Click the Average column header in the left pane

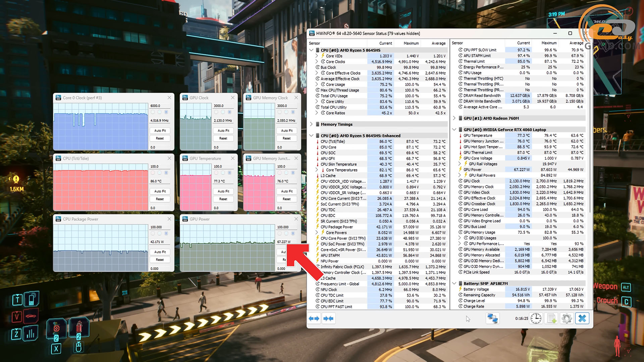[x=434, y=43]
